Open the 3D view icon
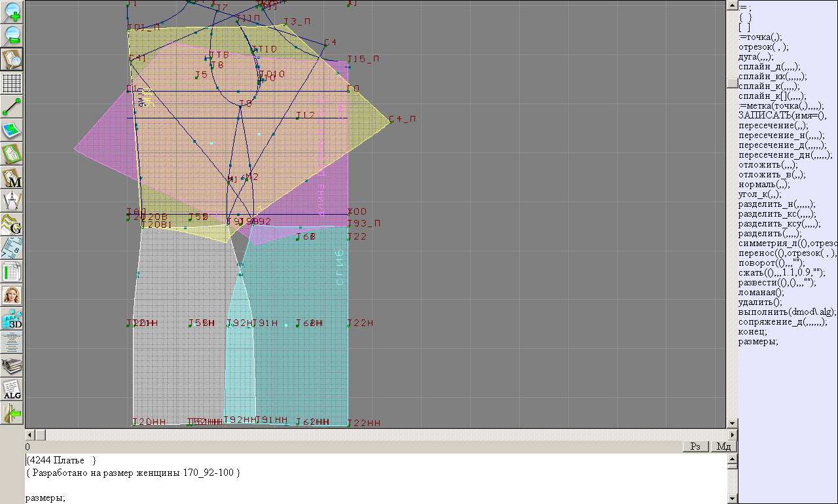The height and width of the screenshot is (504, 838). (12, 319)
